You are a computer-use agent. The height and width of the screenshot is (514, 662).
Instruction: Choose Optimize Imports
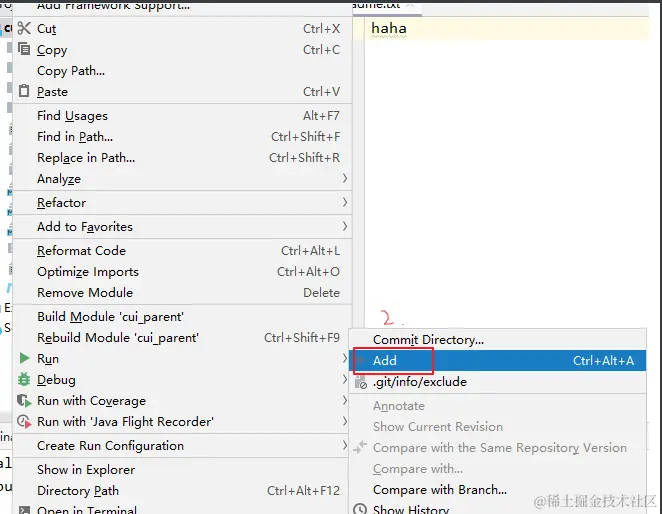(x=183, y=272)
